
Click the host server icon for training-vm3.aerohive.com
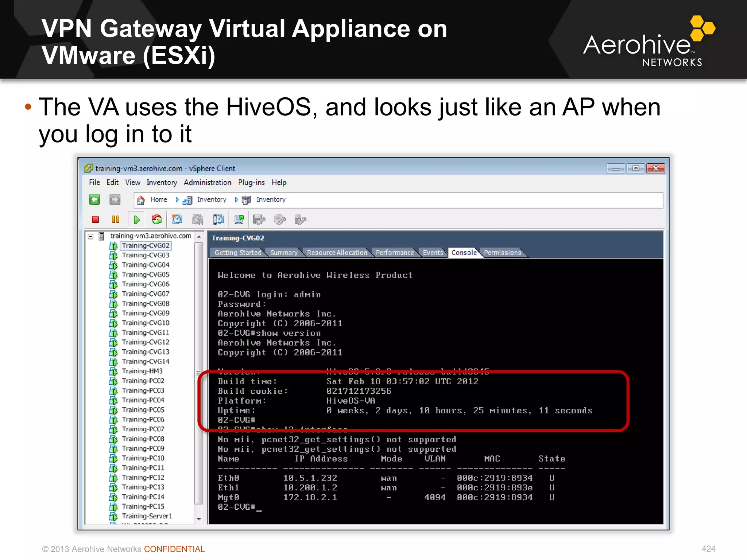tap(102, 236)
